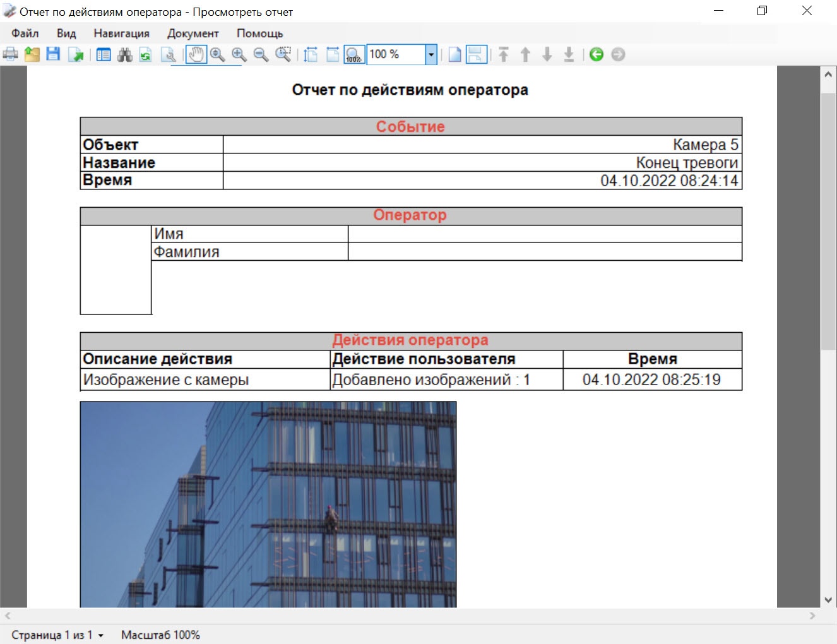This screenshot has height=644, width=837.
Task: Click the 'Помощь' menu item
Action: (259, 33)
